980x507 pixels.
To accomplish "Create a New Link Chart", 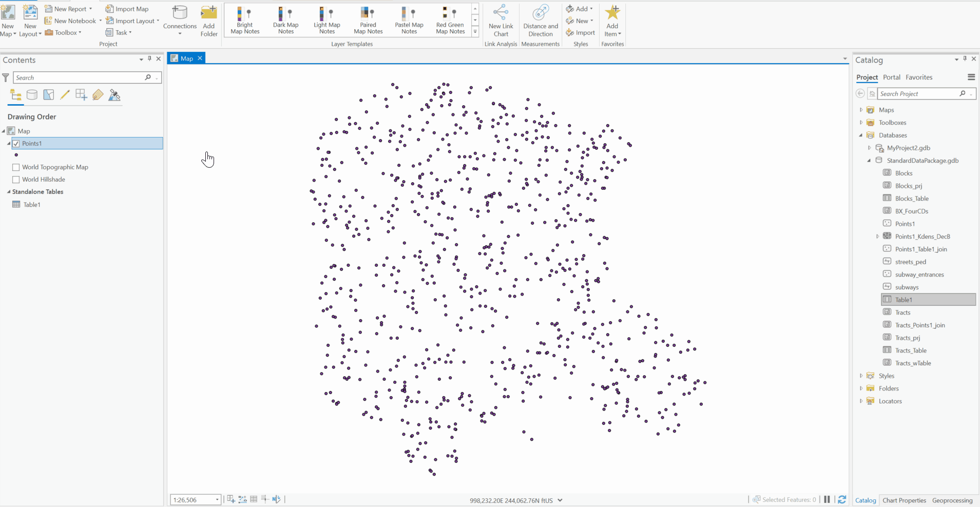I will [501, 21].
